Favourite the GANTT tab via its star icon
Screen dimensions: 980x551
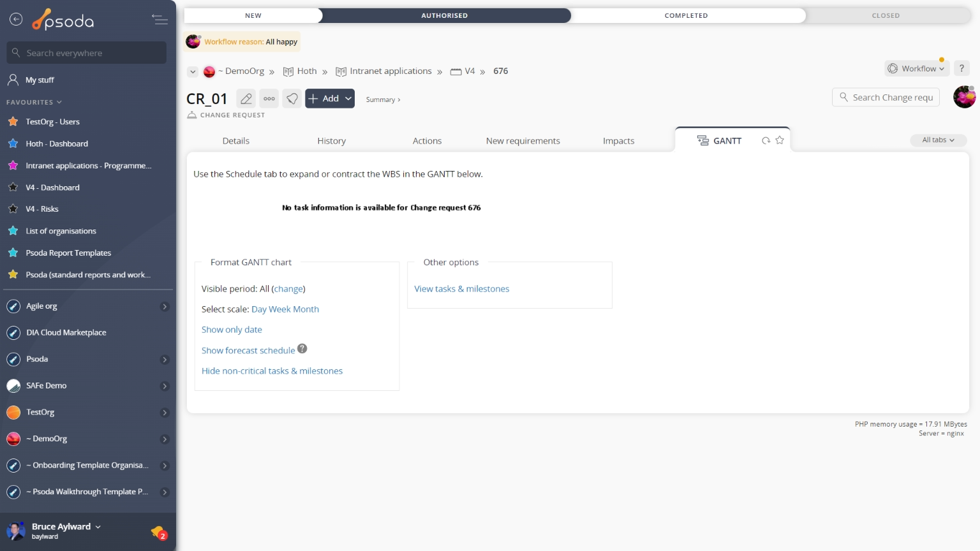coord(779,140)
